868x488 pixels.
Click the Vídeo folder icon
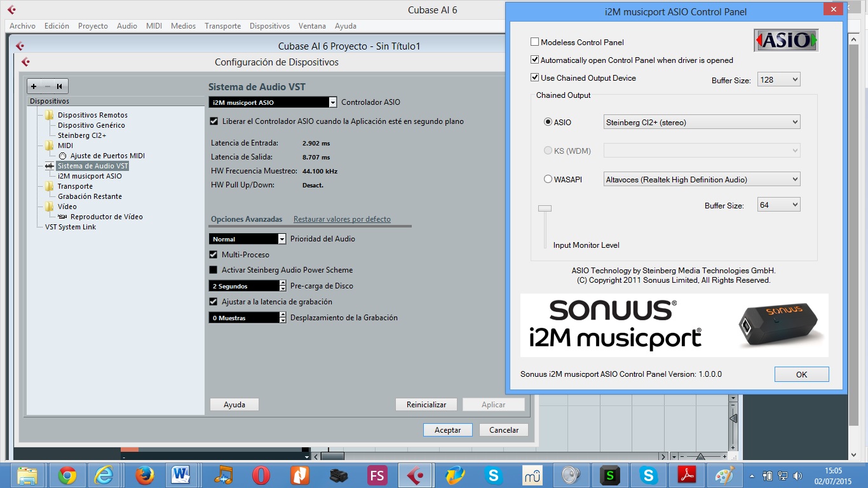(49, 207)
